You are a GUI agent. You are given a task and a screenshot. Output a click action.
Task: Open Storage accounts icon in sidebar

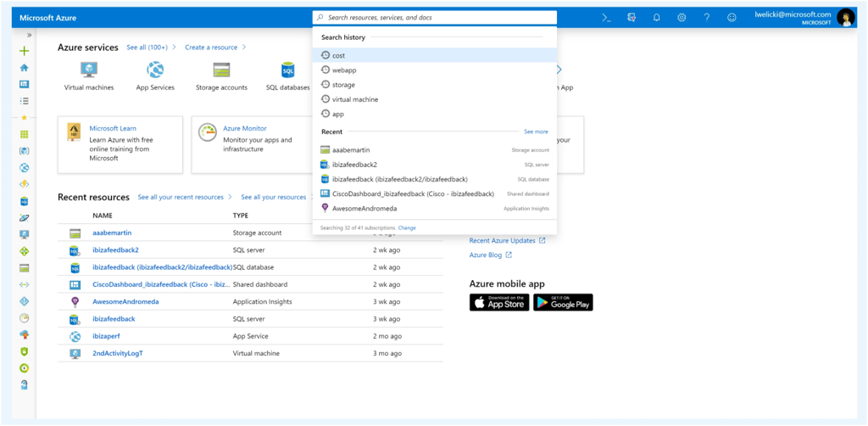pos(24,268)
